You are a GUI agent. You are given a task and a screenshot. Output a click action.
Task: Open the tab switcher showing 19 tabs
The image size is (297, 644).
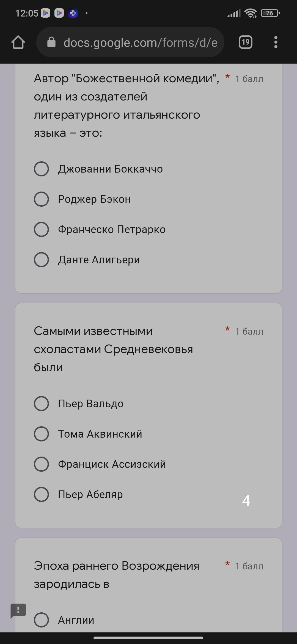click(245, 42)
